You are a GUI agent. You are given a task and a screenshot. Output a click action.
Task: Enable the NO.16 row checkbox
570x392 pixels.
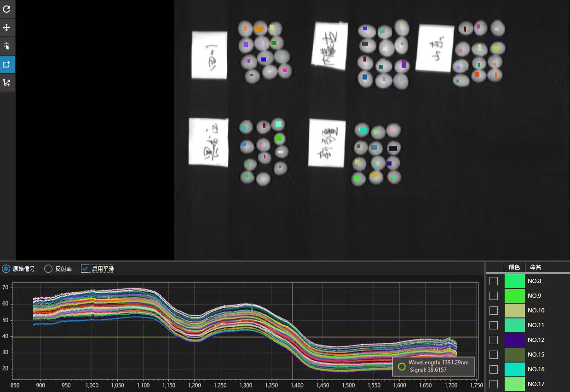493,369
